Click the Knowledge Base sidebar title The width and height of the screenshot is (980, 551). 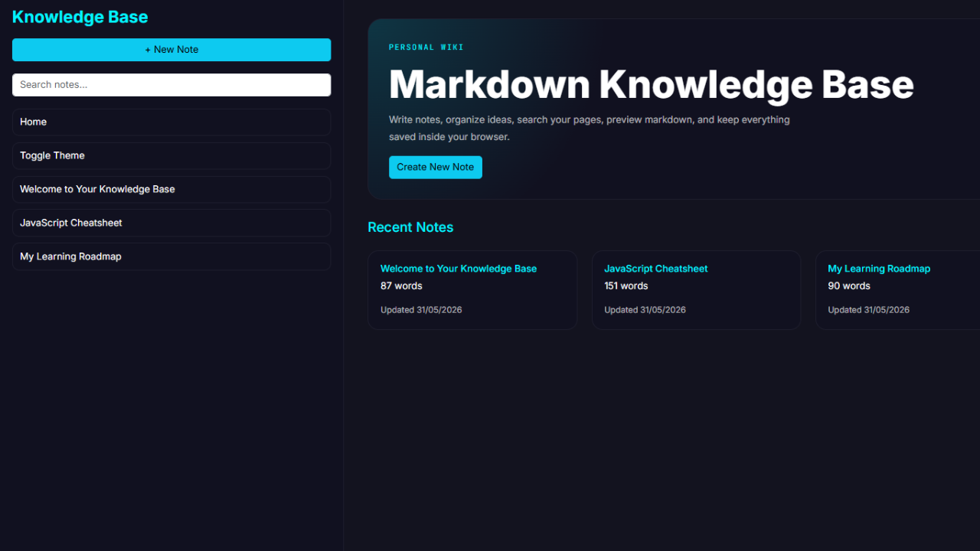click(x=80, y=17)
